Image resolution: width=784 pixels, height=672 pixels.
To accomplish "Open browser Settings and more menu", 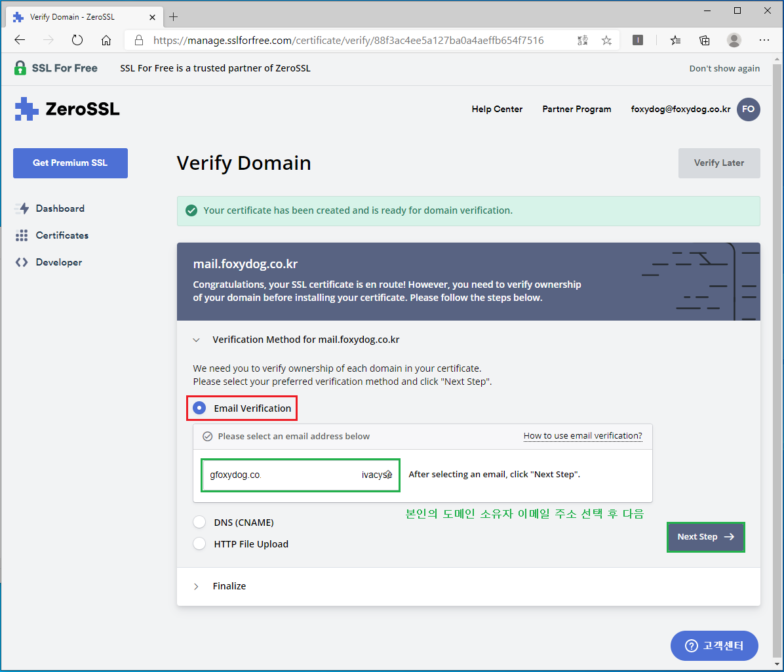I will click(x=764, y=40).
